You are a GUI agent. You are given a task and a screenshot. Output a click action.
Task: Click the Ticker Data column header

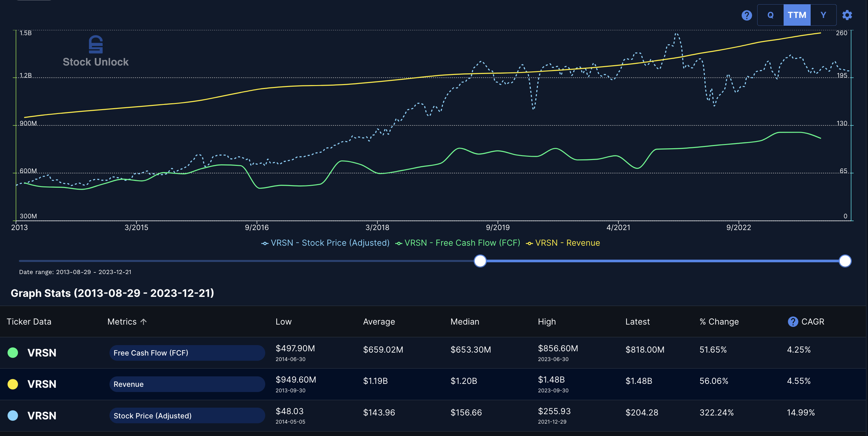[29, 322]
